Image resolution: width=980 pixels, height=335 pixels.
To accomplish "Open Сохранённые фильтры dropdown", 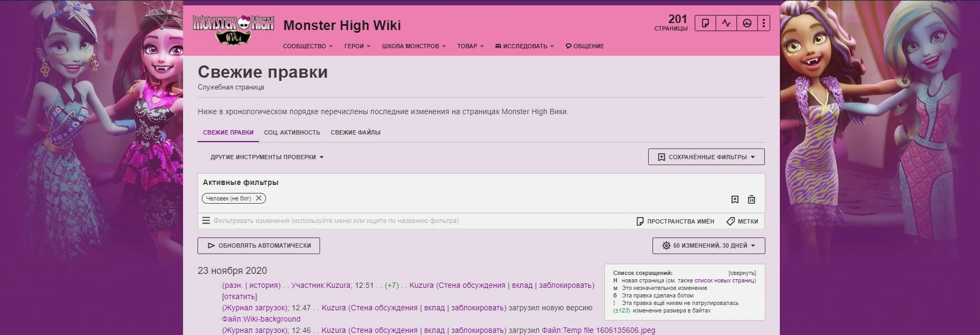I will point(706,157).
